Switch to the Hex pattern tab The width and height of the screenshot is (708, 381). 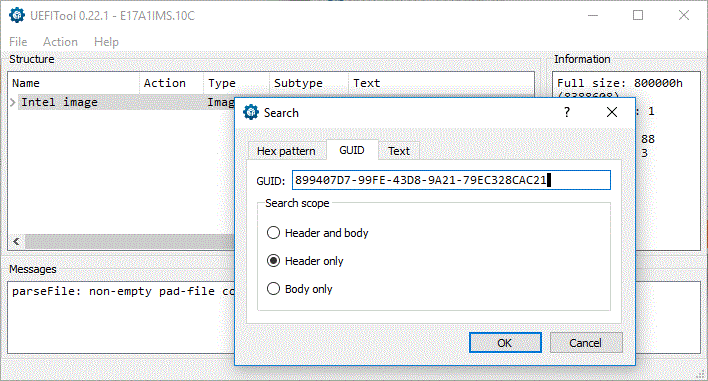tap(286, 151)
